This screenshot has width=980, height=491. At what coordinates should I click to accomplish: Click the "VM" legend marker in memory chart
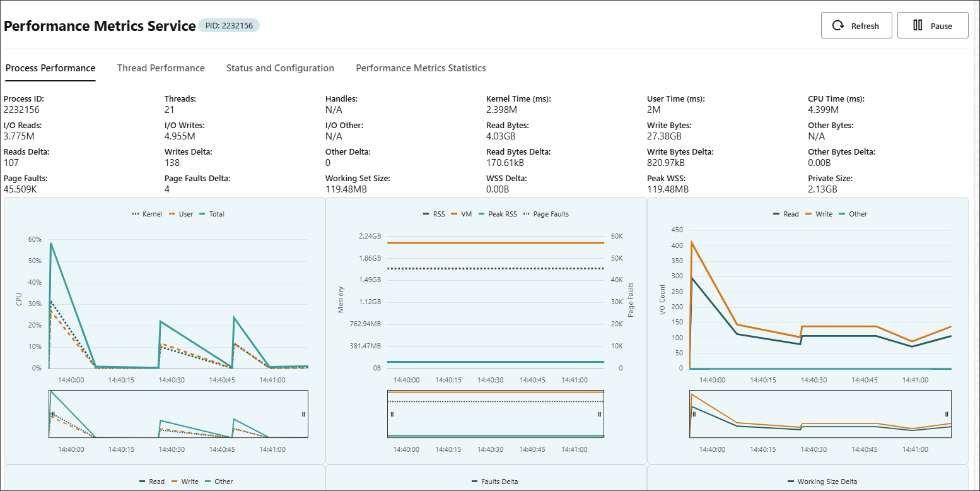pos(454,214)
